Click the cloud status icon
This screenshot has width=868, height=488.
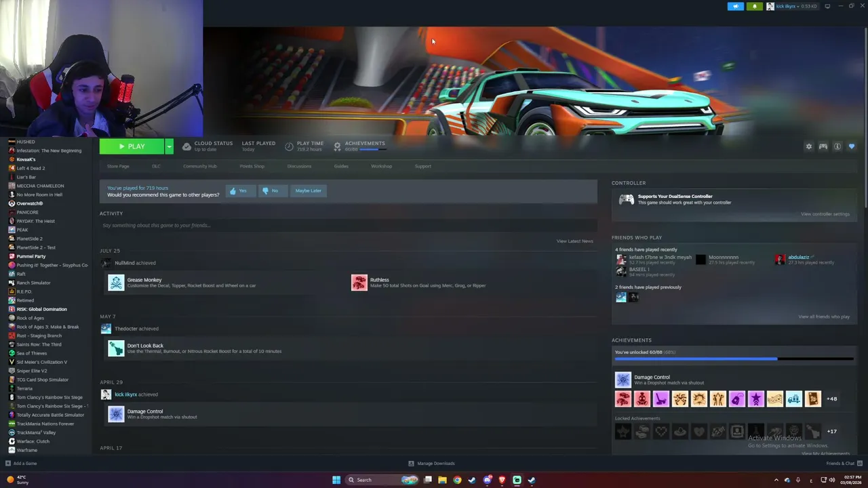186,146
